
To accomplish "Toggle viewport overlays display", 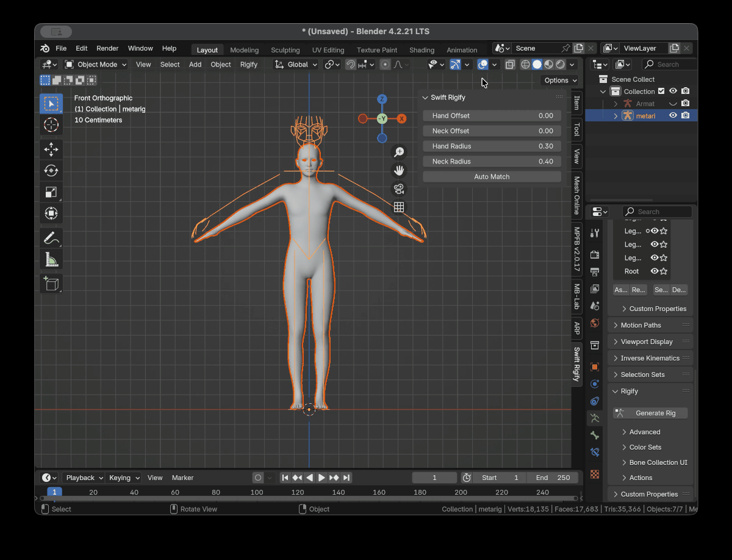I will tap(483, 65).
